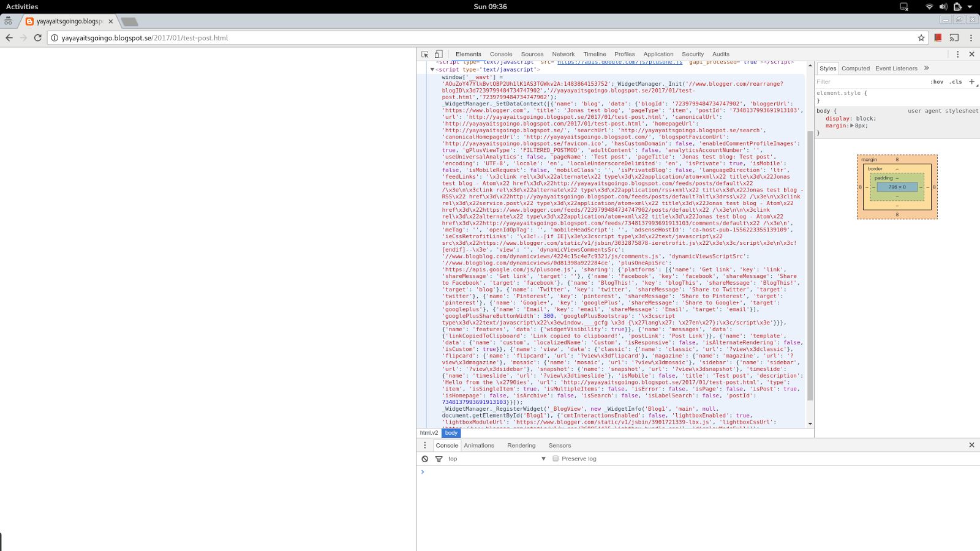Select the Event Listeners sidebar tab
Viewport: 980px width, 551px height.
click(896, 69)
